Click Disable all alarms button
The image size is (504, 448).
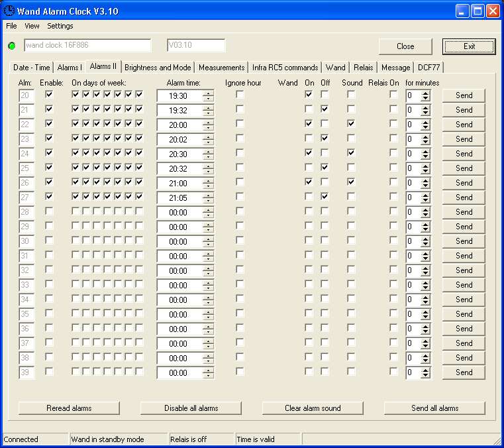tap(191, 408)
